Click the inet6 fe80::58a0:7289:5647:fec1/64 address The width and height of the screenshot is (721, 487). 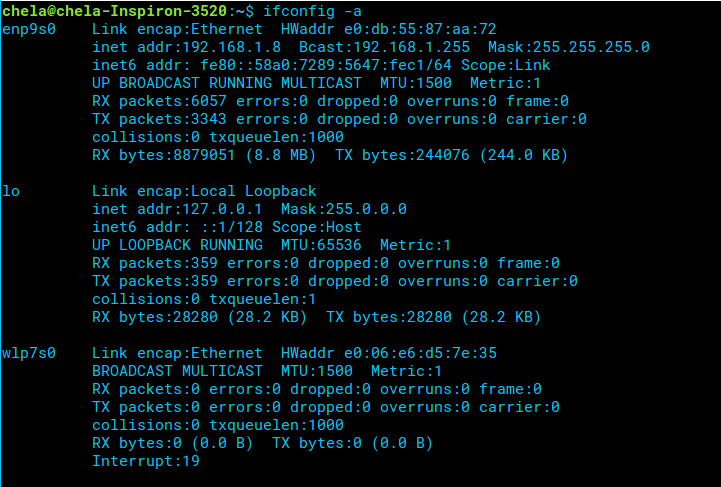326,65
